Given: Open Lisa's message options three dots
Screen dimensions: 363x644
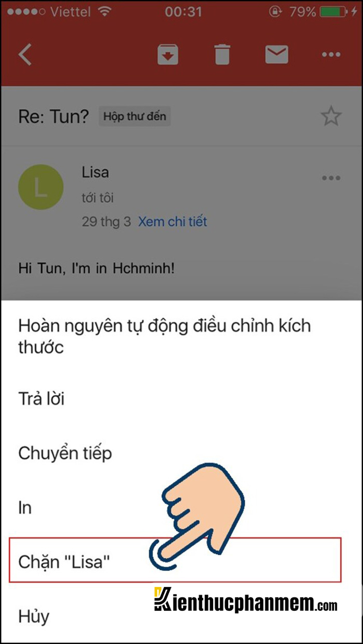Looking at the screenshot, I should point(331,178).
